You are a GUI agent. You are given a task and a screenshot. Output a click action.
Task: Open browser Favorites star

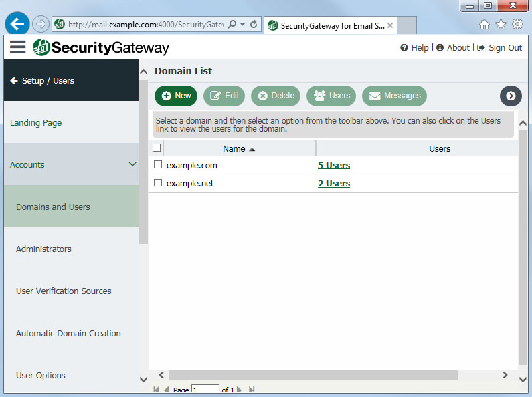501,24
